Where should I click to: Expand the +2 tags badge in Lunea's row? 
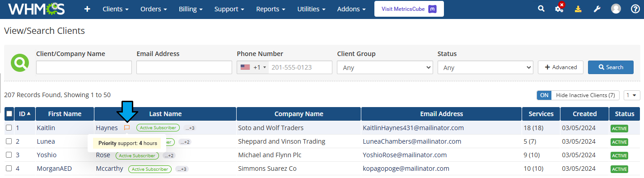click(x=185, y=142)
